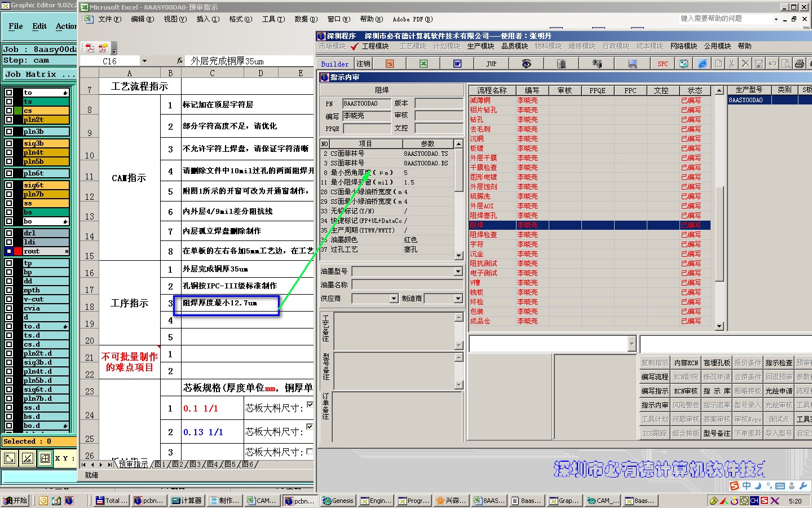Image resolution: width=812 pixels, height=508 pixels.
Task: Click the sogou wrench settings icon in tray
Action: 803,486
